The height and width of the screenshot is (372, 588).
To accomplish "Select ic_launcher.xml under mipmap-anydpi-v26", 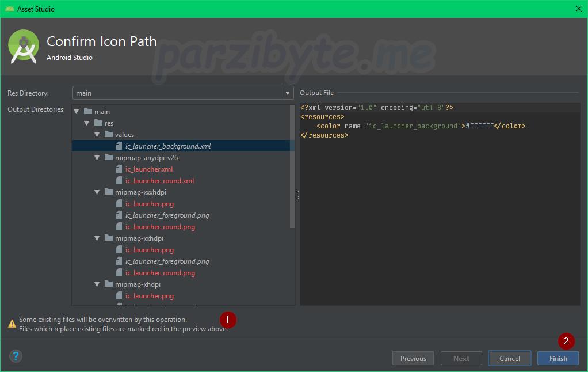I will pos(149,169).
